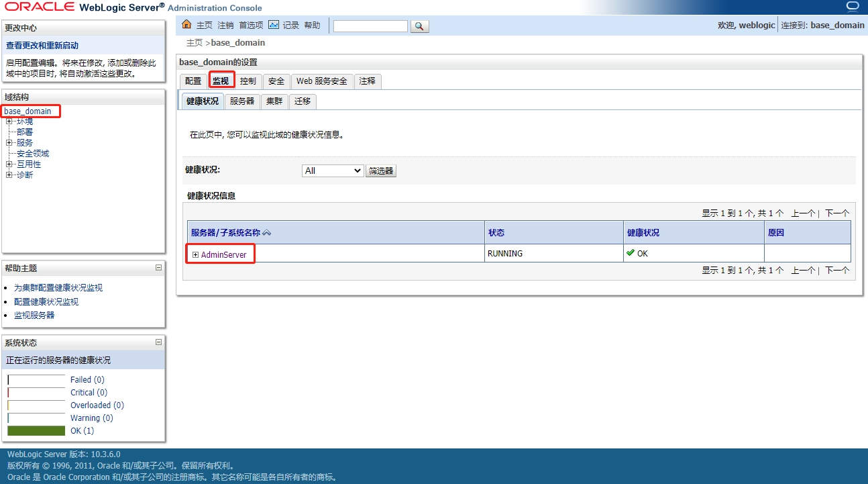Click the 原因 column header
Screen dimensions: 868x484
776,233
